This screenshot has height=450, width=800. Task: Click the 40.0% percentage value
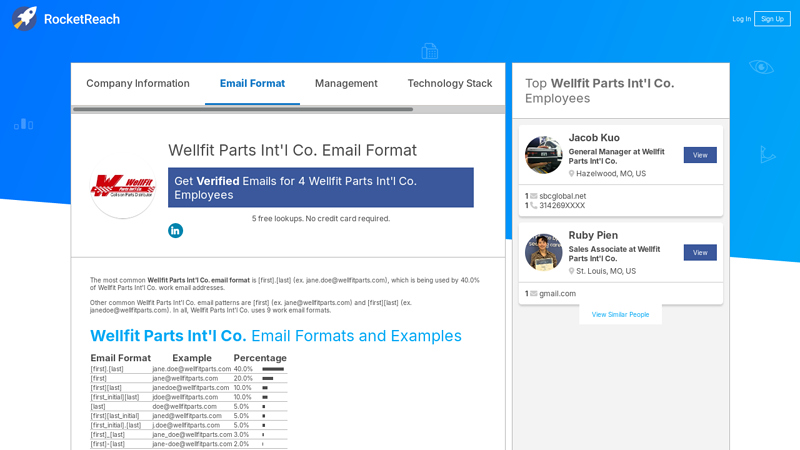pos(243,369)
